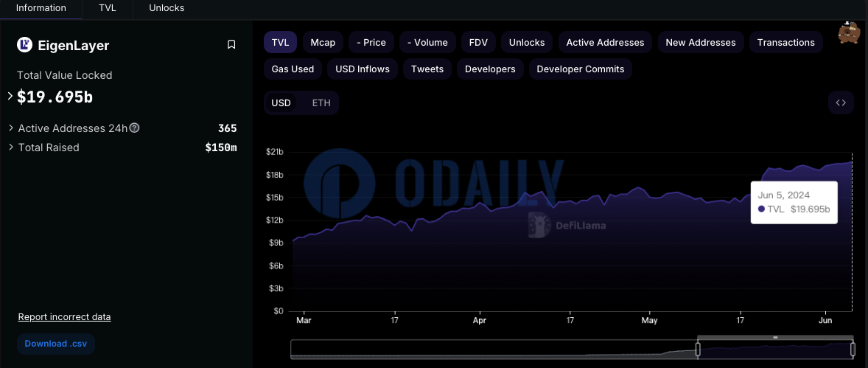Click the EigenLayer protocol name
868x368 pixels.
click(x=73, y=46)
